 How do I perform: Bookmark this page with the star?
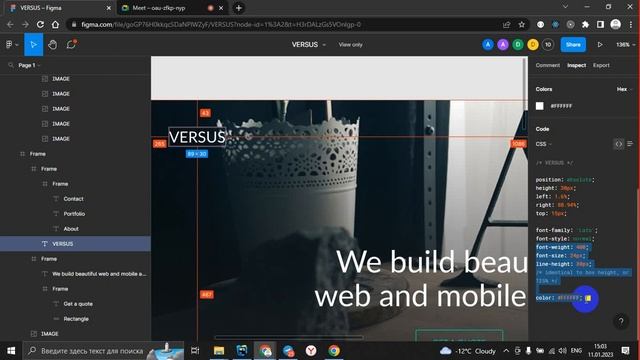pyautogui.click(x=521, y=24)
